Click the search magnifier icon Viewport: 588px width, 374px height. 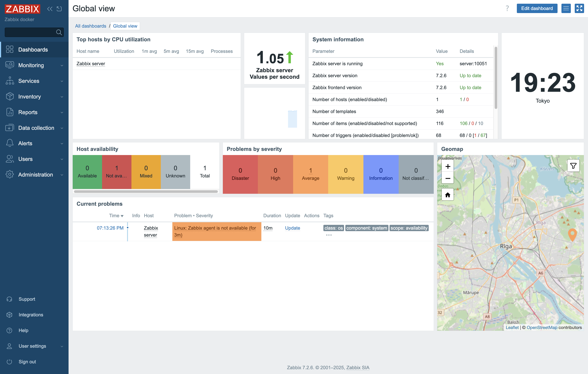point(59,32)
